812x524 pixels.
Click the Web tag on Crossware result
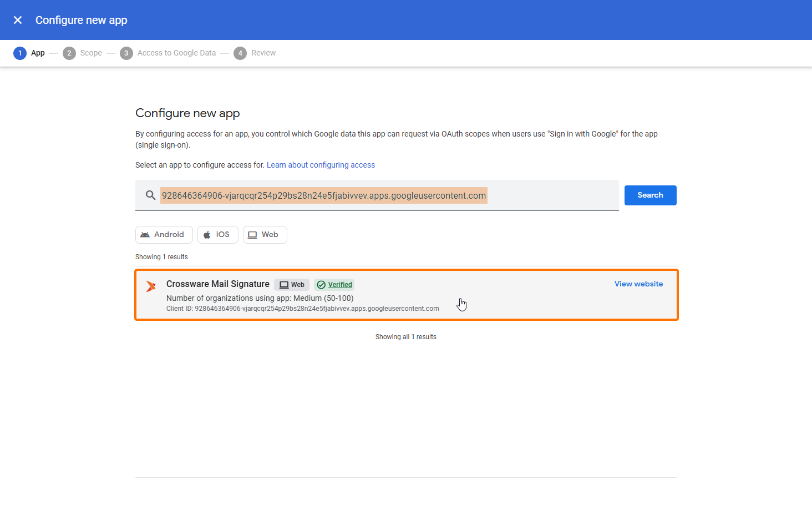(x=292, y=285)
